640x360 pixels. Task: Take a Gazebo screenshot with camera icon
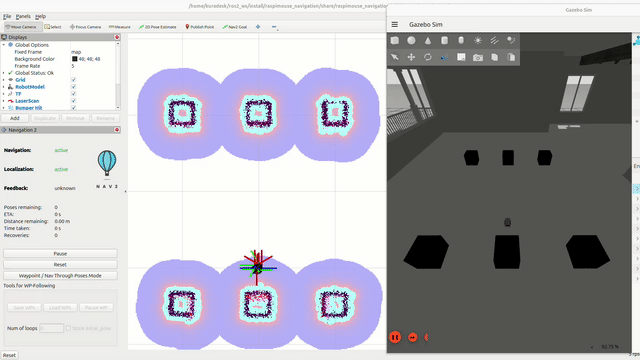[478, 58]
